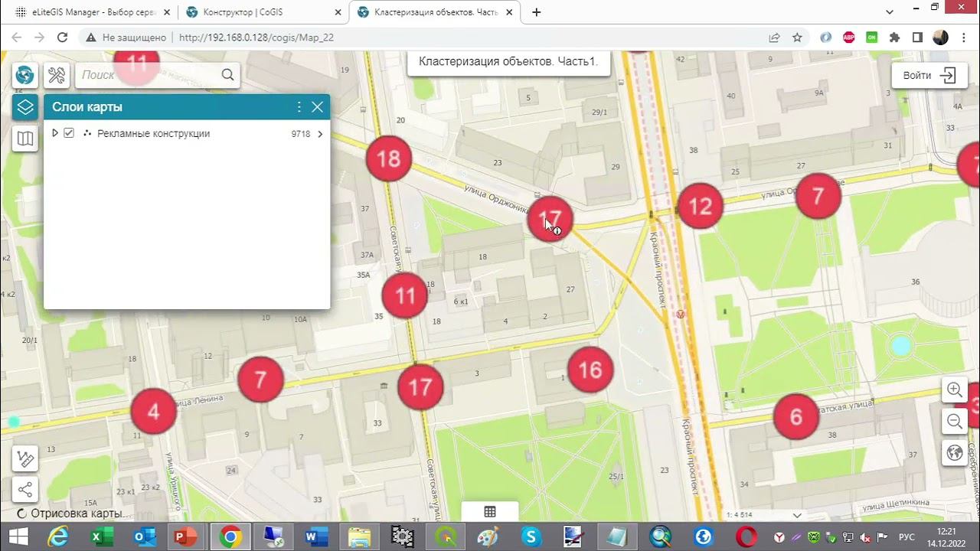Open the Chrome extensions puzzle menu

(x=894, y=37)
